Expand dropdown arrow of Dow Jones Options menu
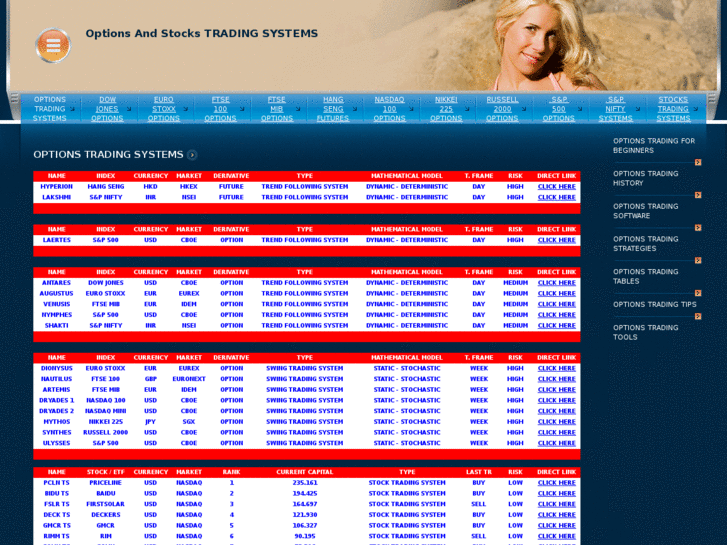The height and width of the screenshot is (545, 727). [x=129, y=109]
